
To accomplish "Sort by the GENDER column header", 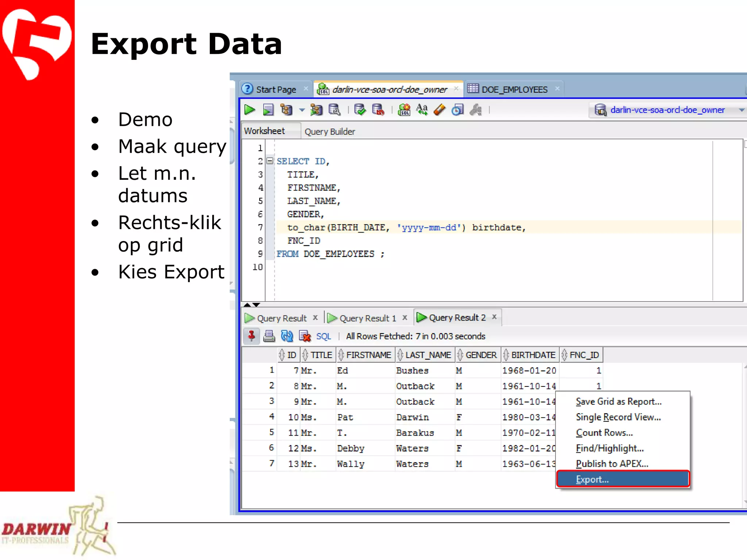I will (x=478, y=355).
